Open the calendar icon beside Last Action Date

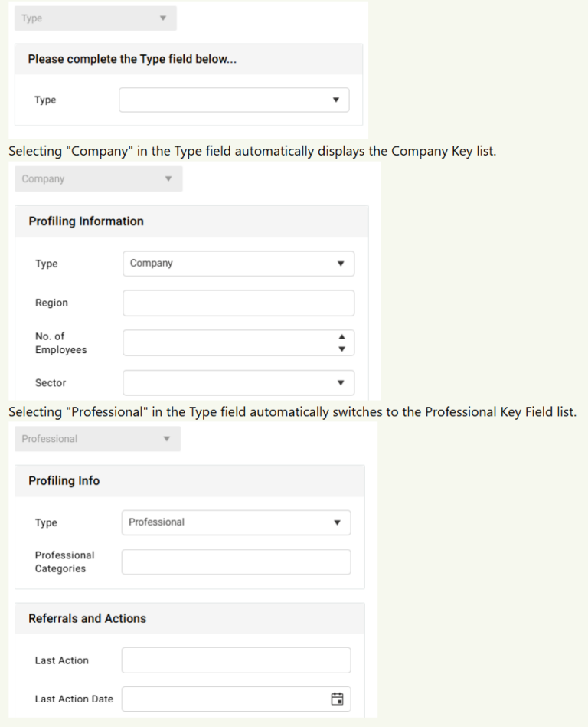337,699
